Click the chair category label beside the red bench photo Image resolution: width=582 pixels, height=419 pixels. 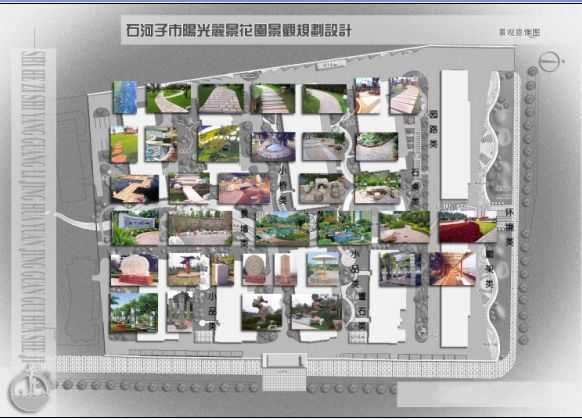tap(510, 227)
